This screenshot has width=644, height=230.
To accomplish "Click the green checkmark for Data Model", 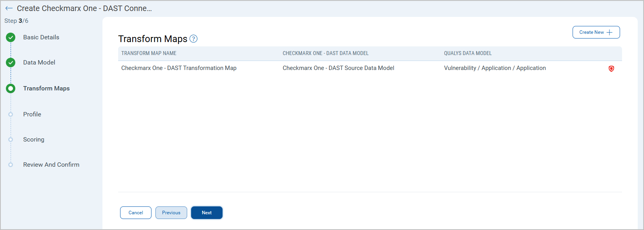I will 11,63.
